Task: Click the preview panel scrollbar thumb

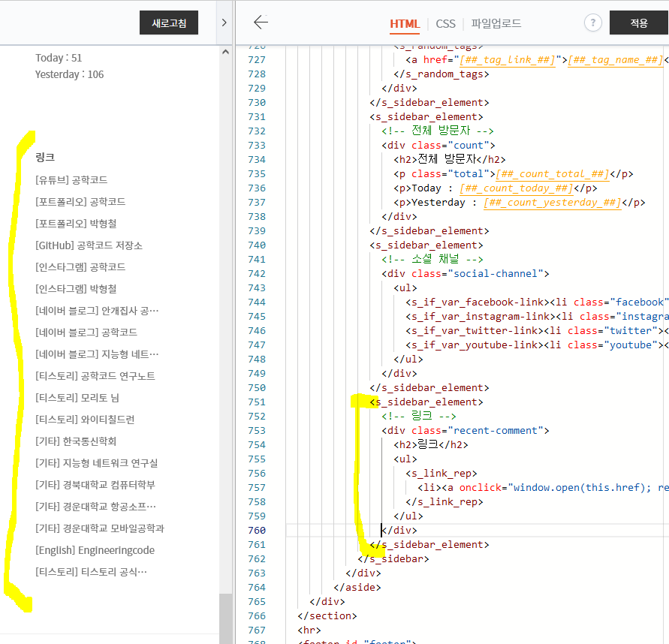Action: [x=226, y=618]
